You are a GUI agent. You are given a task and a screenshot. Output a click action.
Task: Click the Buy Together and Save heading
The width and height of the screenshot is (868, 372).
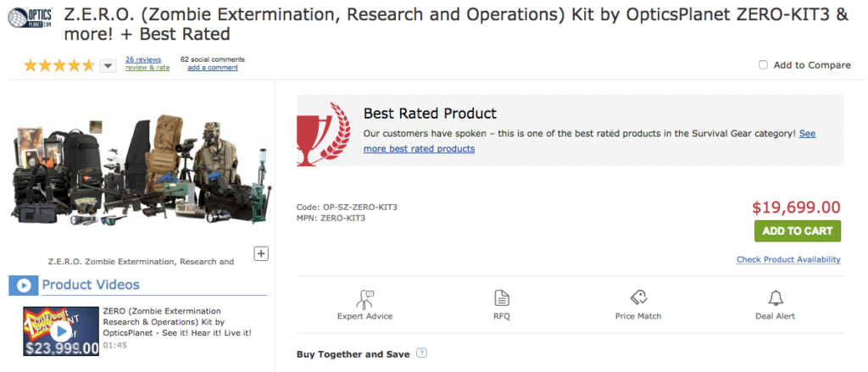coord(353,354)
